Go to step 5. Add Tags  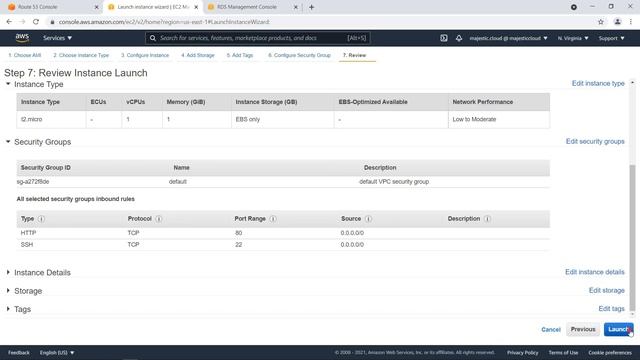(x=240, y=55)
